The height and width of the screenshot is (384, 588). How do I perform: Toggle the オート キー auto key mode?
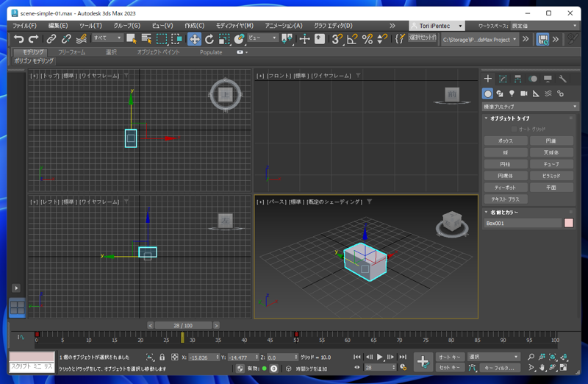[449, 357]
